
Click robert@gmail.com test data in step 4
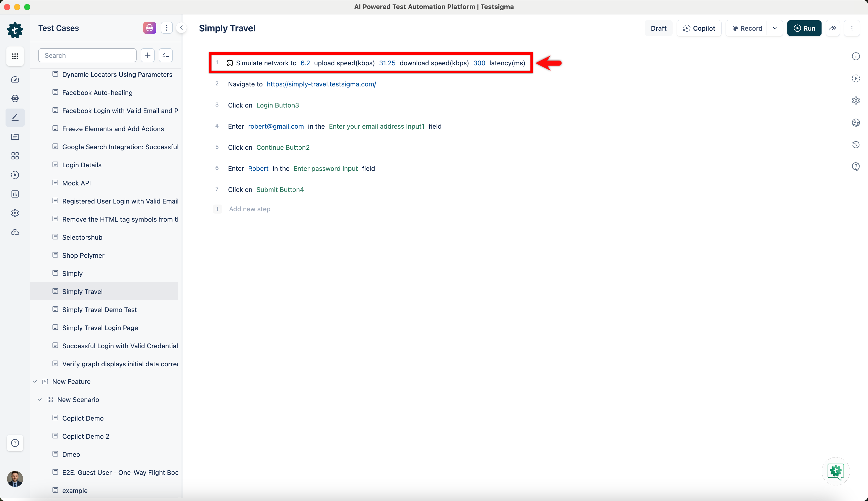[x=276, y=126]
